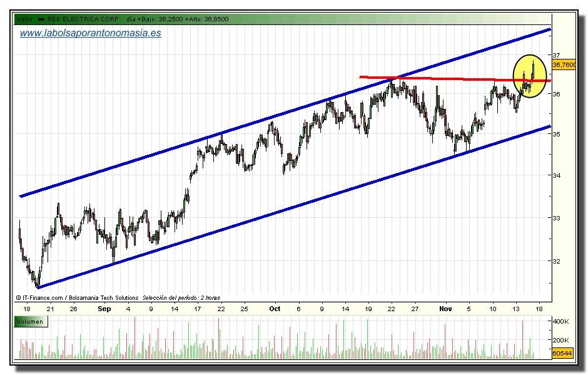Click the Volumen panel label
The image size is (588, 375).
tap(31, 322)
